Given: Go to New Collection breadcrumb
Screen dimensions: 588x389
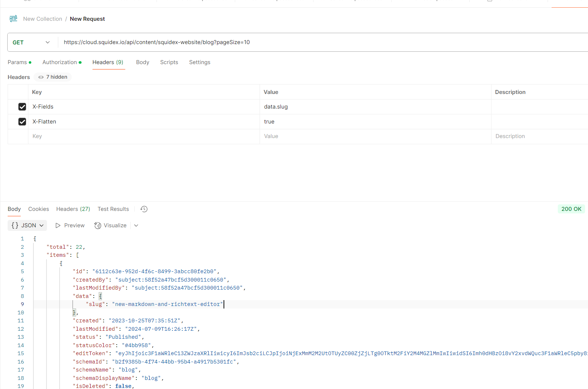Looking at the screenshot, I should click(x=43, y=19).
